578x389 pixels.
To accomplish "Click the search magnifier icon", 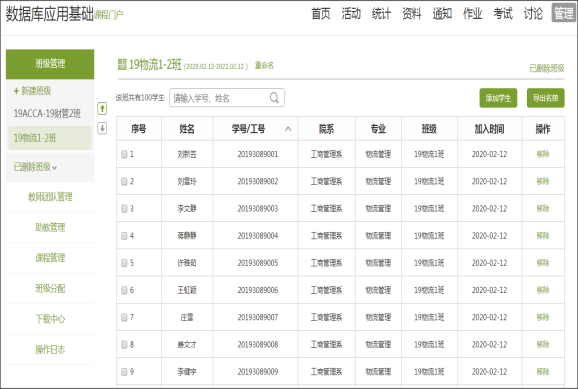I will [x=274, y=98].
